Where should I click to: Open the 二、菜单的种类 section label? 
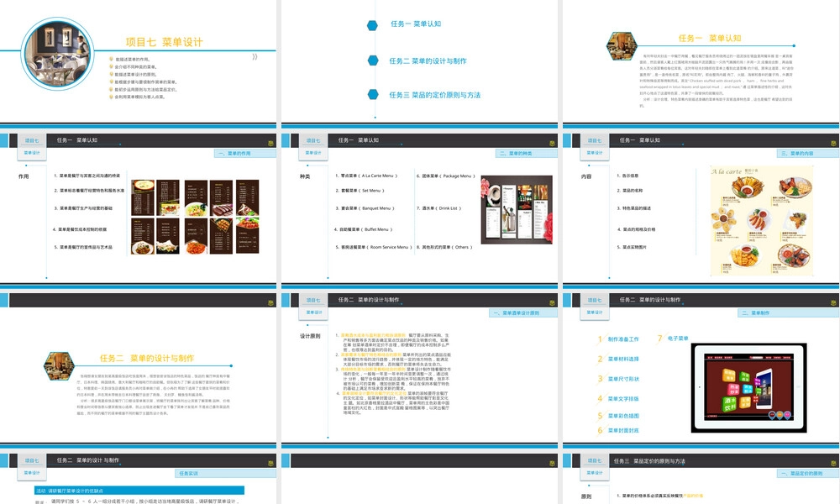[x=526, y=154]
